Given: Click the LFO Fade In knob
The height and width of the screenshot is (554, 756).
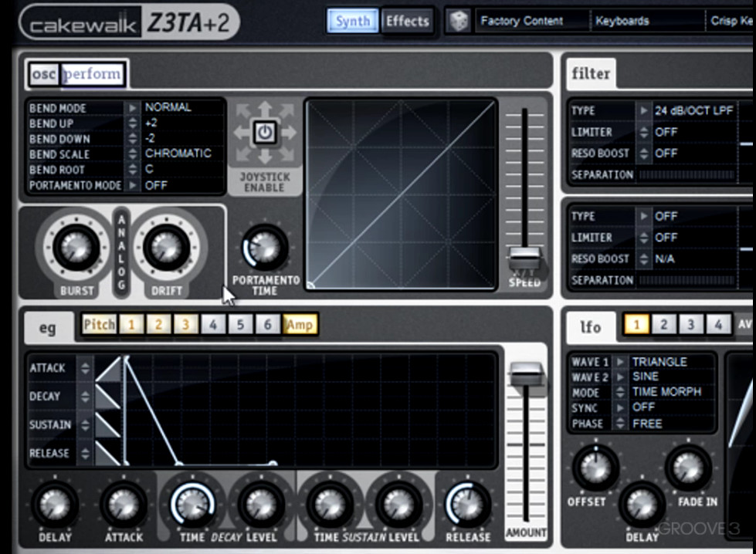Looking at the screenshot, I should pyautogui.click(x=688, y=468).
